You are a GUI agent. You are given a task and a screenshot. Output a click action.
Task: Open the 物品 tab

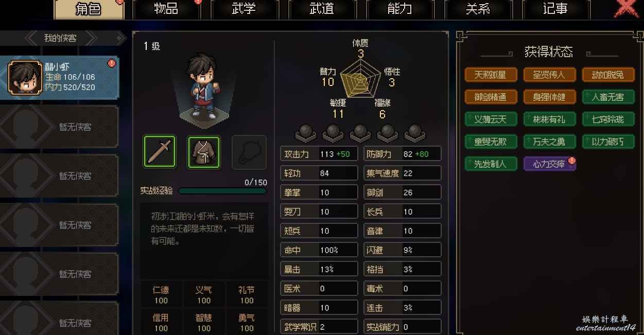click(x=166, y=9)
